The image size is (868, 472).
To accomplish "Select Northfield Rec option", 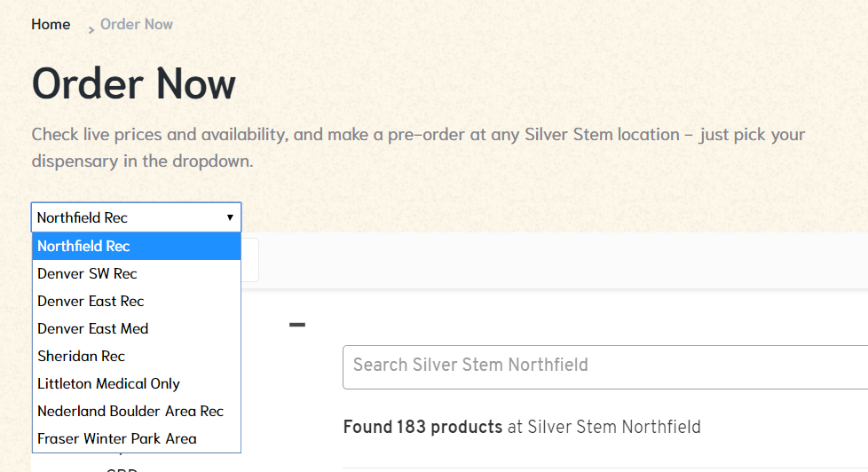I will 136,246.
